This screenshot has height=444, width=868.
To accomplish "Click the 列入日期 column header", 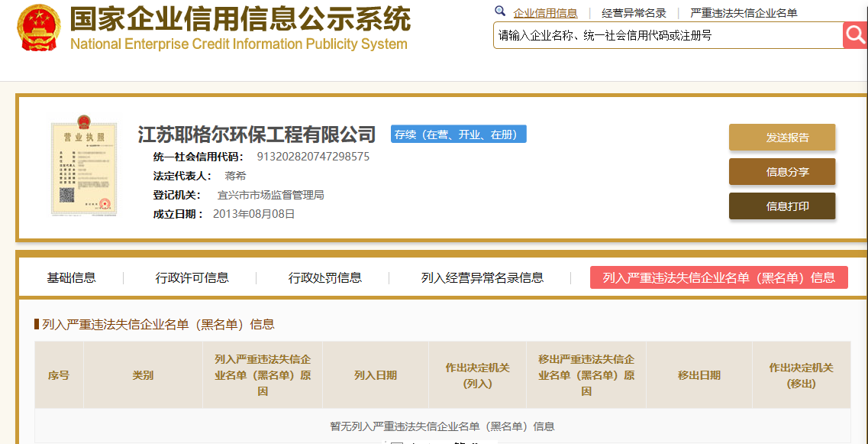I will (x=376, y=375).
